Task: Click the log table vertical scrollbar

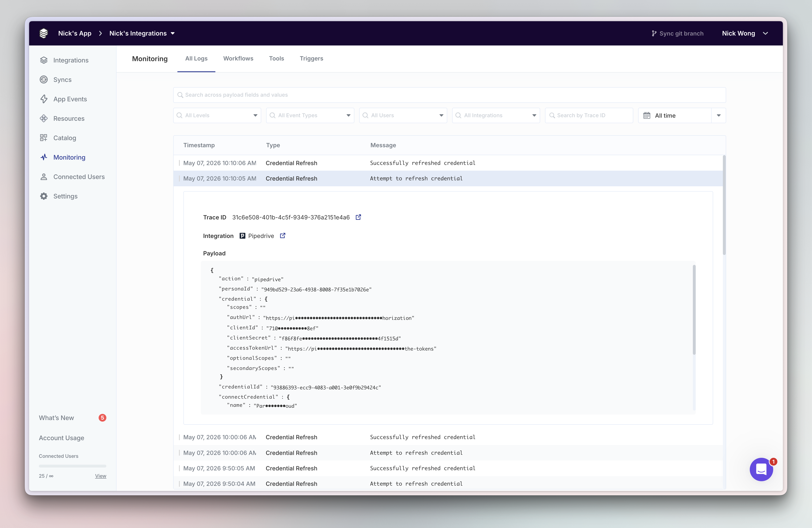Action: [724, 205]
